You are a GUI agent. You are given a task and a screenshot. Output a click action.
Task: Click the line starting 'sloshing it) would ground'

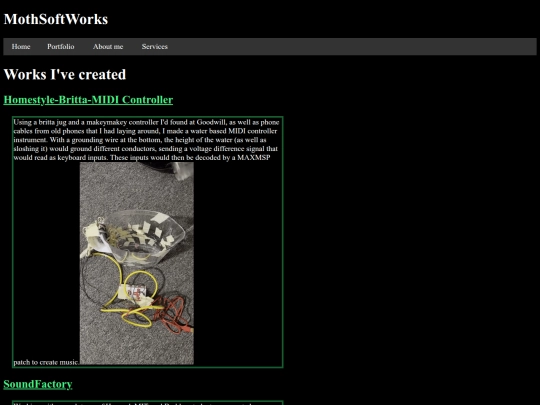[146, 149]
